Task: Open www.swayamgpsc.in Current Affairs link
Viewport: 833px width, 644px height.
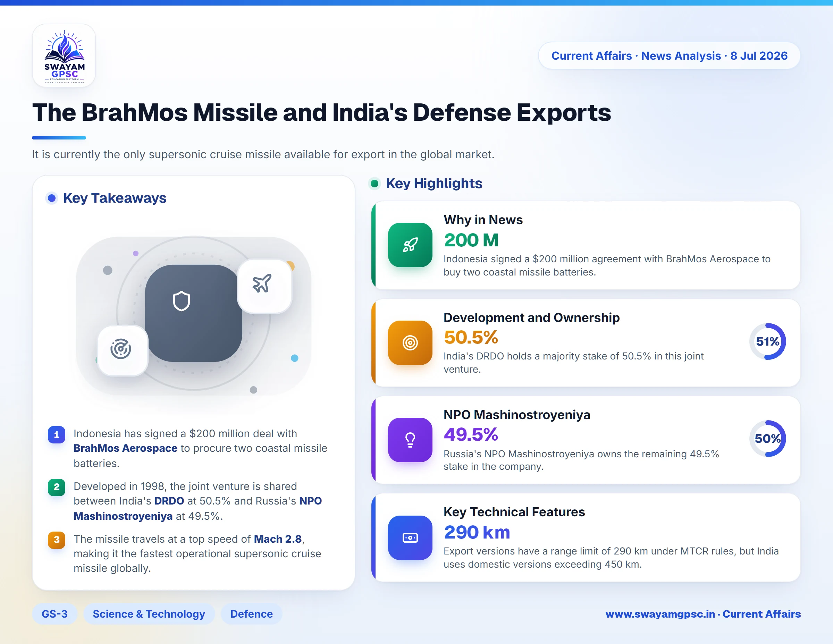Action: [703, 614]
